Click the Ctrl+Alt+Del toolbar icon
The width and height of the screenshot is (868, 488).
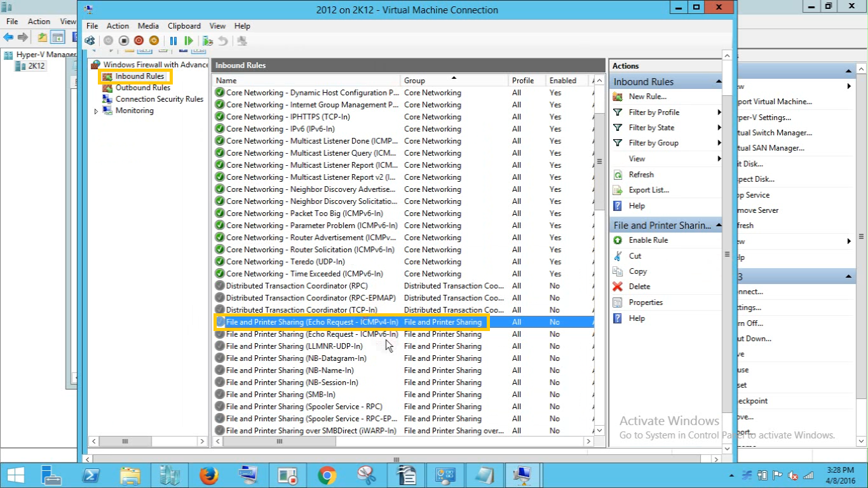pos(90,41)
